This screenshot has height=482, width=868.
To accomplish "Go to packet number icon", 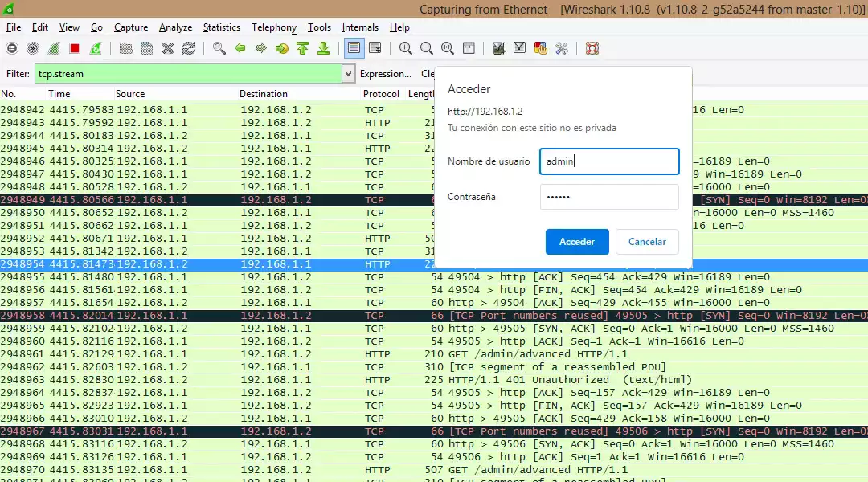I will click(282, 49).
